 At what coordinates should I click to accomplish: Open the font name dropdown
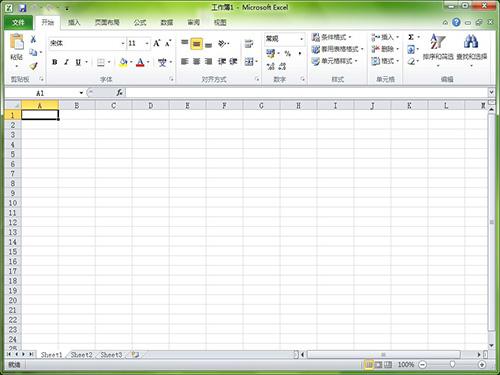click(x=122, y=43)
